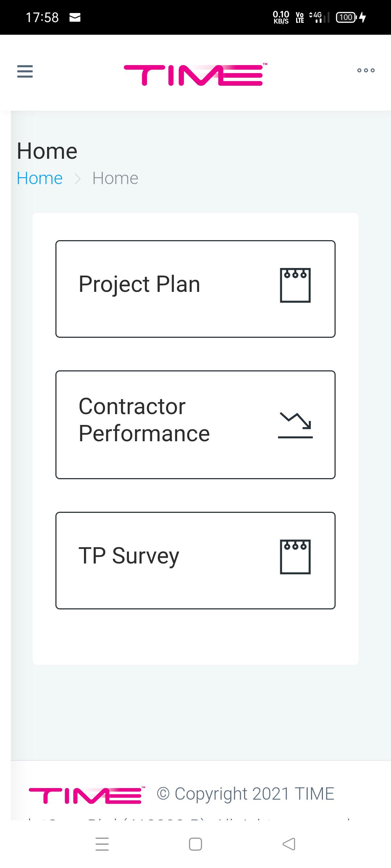Open the TP Survey card
The width and height of the screenshot is (391, 868).
[x=195, y=561]
